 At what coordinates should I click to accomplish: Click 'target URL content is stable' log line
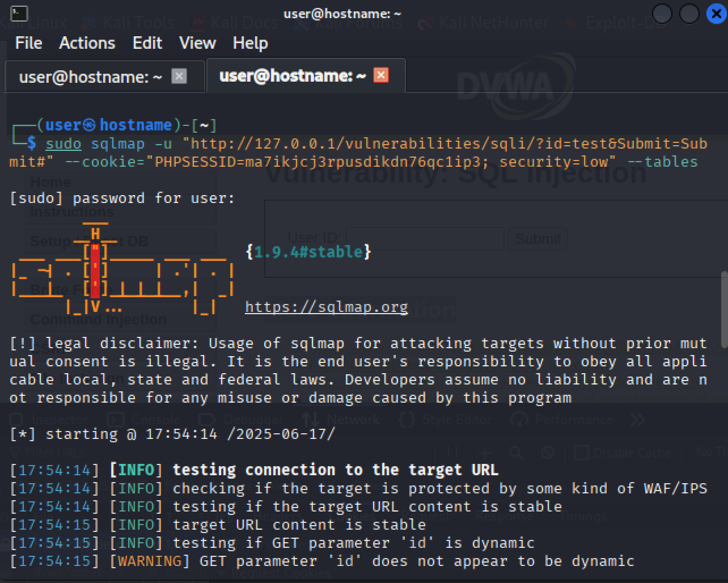click(x=218, y=525)
